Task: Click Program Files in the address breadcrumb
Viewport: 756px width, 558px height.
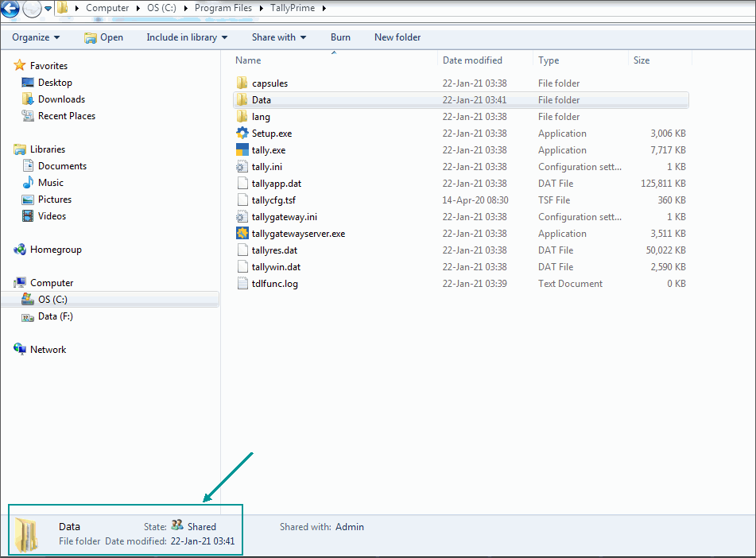Action: tap(223, 8)
